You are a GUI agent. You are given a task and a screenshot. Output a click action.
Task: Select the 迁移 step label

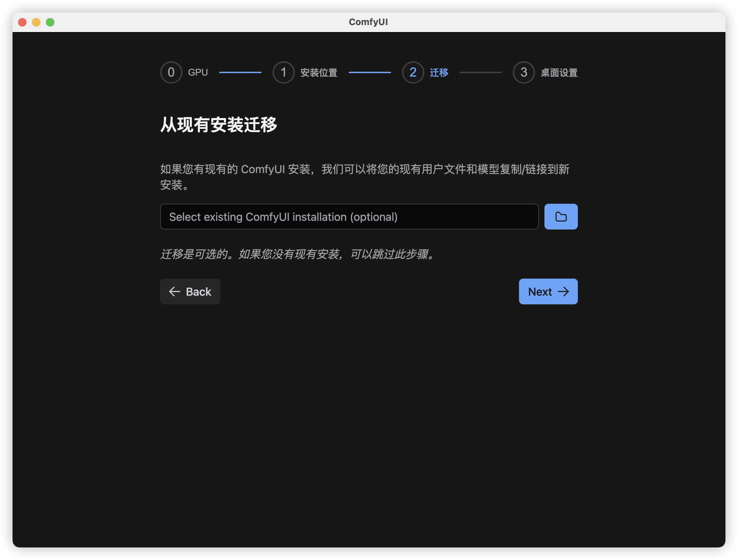coord(439,72)
